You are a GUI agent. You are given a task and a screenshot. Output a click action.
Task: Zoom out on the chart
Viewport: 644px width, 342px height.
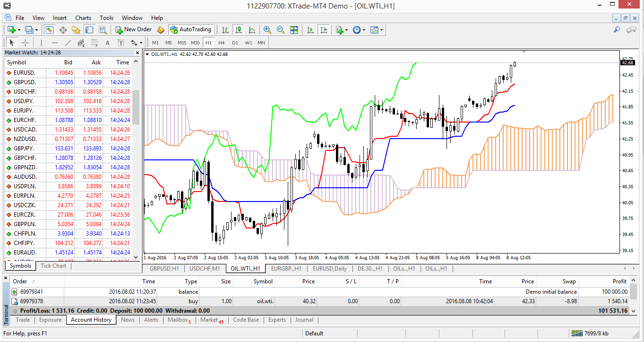[281, 30]
